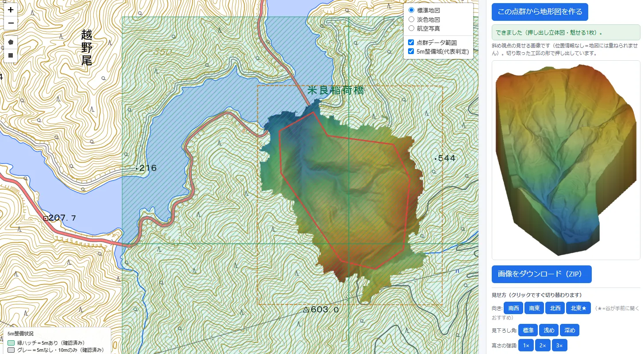Select 深め look-down angle
Viewport: 644px width, 354px height.
coord(570,330)
